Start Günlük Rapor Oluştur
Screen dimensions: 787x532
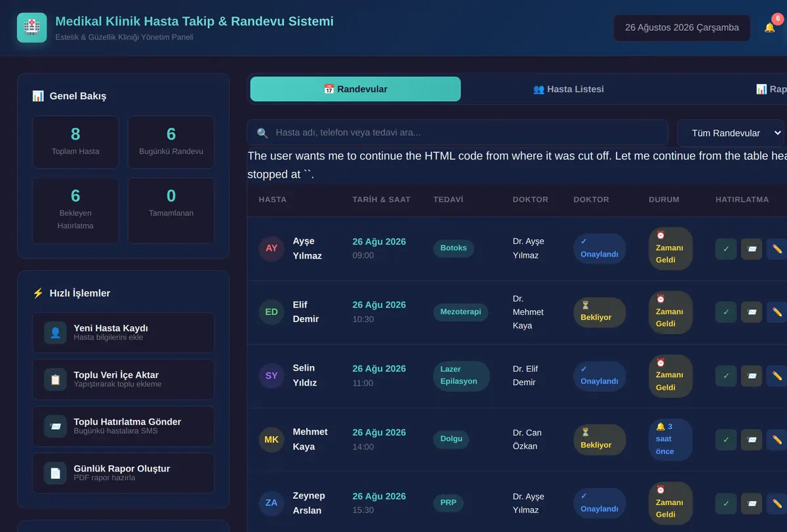click(x=123, y=473)
